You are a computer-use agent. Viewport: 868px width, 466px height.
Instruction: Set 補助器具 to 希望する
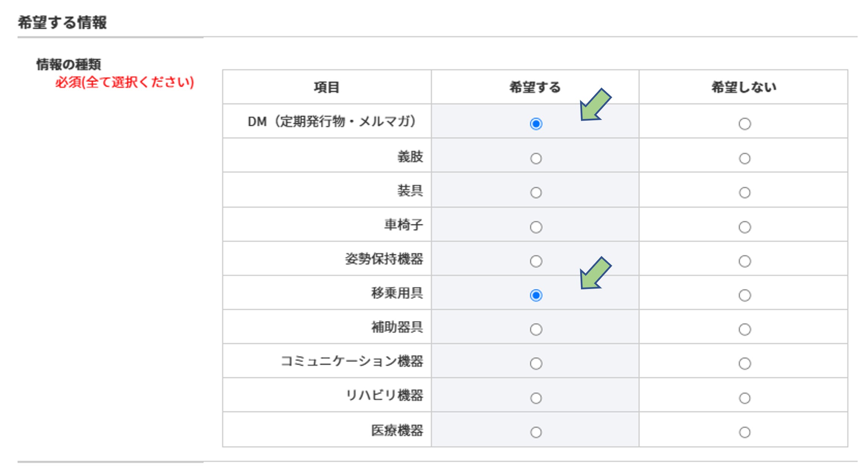click(536, 329)
